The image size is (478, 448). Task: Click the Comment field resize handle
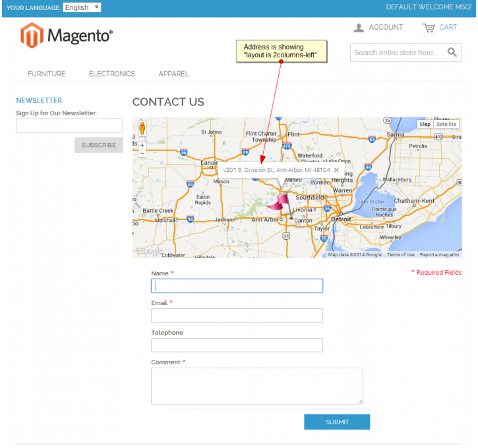361,402
